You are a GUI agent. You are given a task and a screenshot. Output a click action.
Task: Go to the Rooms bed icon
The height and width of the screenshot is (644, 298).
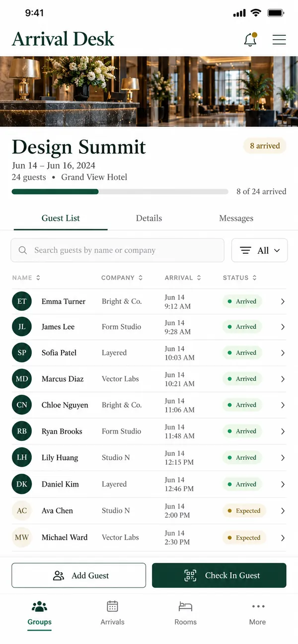[185, 606]
